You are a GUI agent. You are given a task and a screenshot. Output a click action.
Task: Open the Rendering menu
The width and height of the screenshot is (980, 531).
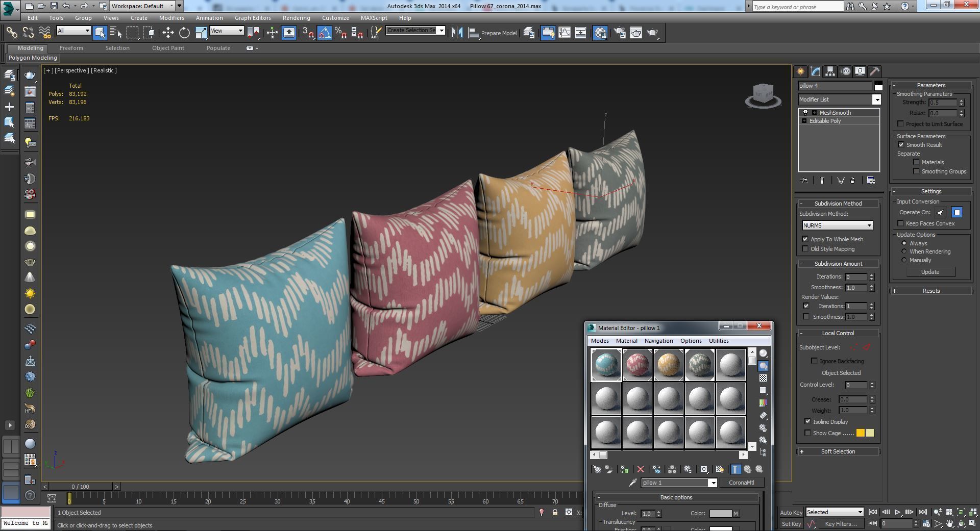click(296, 18)
